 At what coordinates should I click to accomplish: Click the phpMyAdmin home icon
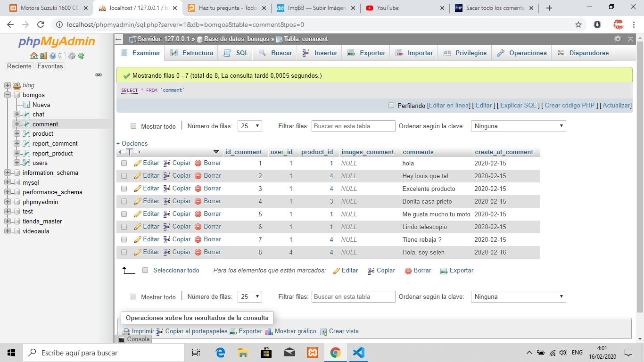[x=34, y=56]
